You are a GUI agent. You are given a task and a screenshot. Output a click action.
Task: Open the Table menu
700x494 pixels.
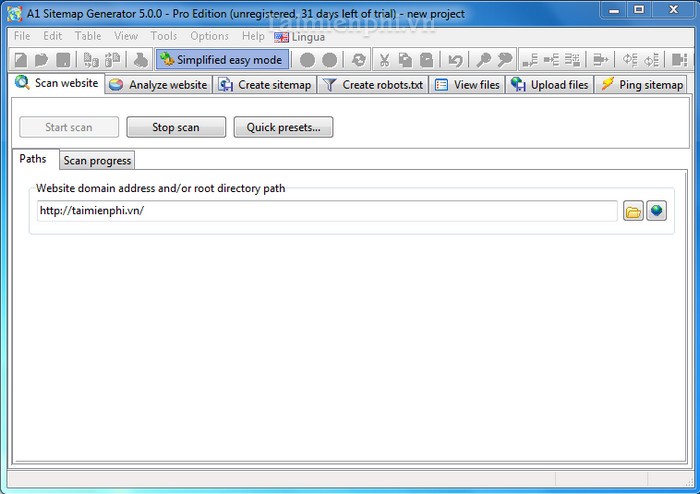(x=88, y=36)
